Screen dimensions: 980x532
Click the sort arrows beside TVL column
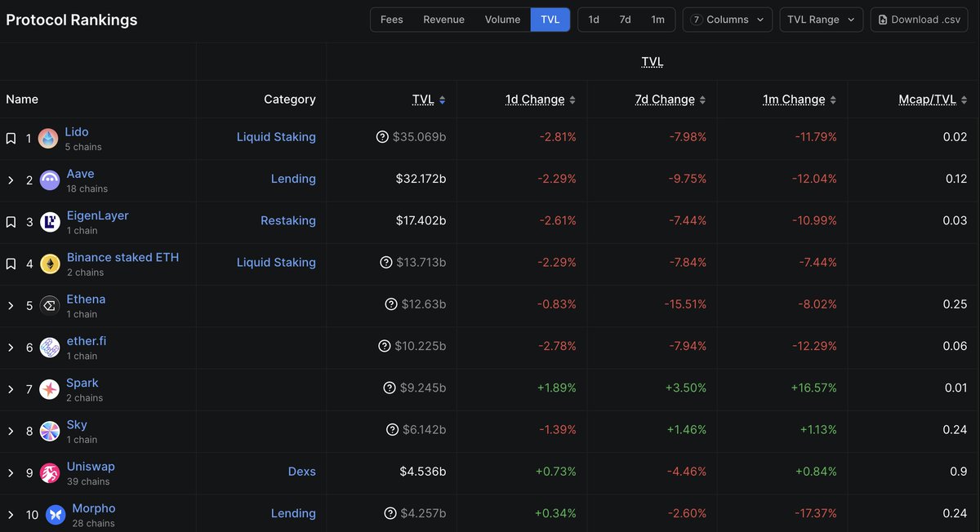click(442, 100)
